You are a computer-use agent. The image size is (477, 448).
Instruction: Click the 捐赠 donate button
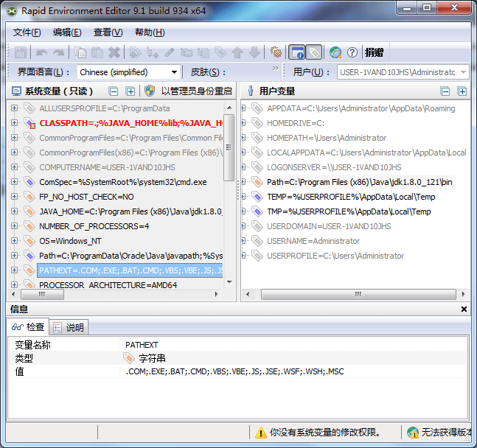[x=375, y=52]
